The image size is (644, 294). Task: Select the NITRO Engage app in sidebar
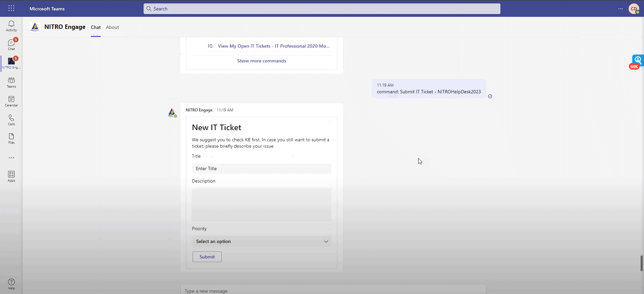pos(11,63)
